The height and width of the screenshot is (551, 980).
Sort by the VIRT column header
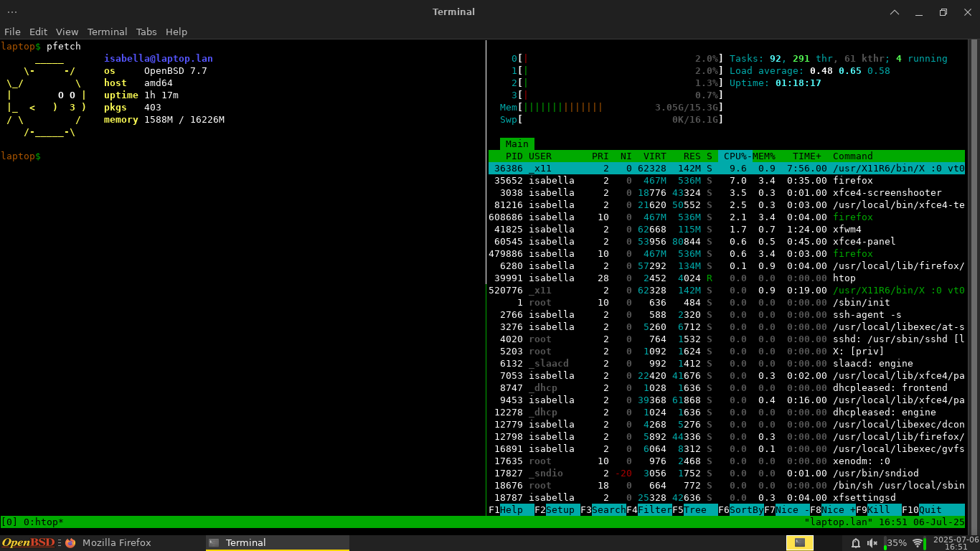point(655,156)
